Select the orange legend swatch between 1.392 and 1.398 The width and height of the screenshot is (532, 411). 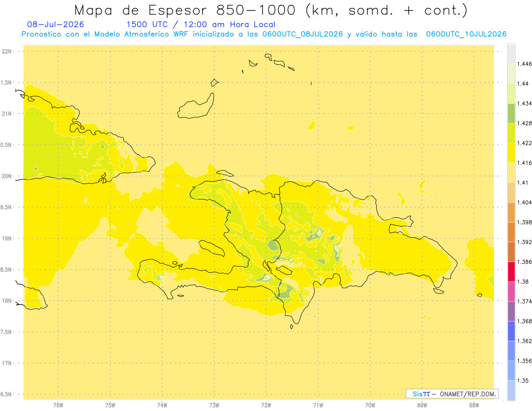coord(511,232)
